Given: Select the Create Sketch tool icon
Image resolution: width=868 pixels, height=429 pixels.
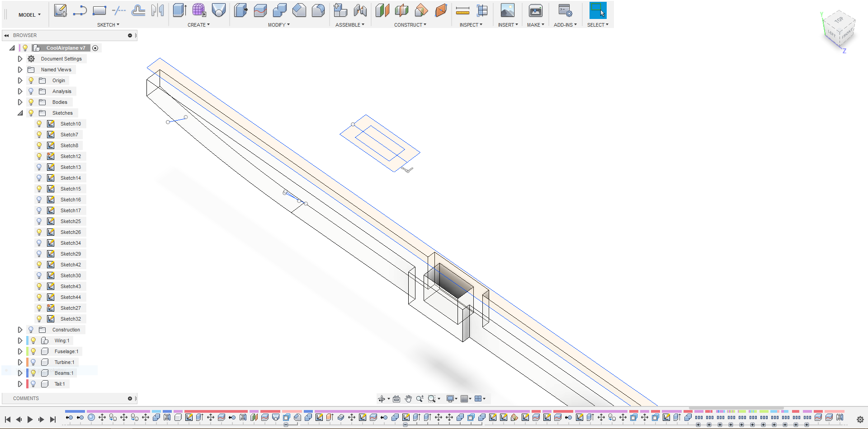Looking at the screenshot, I should [61, 10].
